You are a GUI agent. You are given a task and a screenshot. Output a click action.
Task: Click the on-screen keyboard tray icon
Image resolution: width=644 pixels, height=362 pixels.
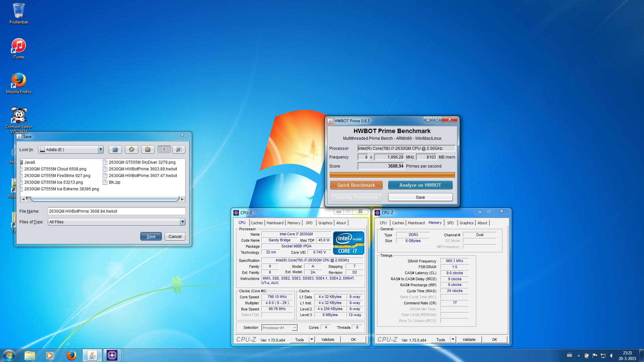(570, 355)
